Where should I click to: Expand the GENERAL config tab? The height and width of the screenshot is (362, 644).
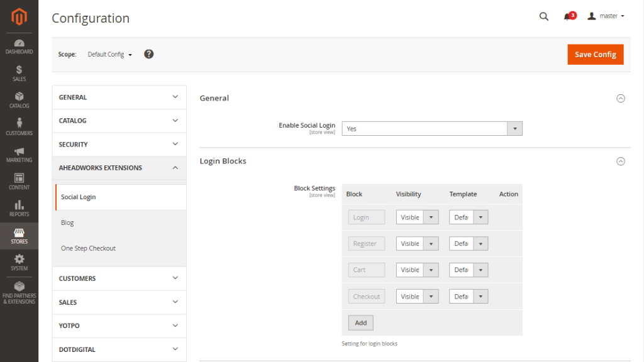pos(119,97)
